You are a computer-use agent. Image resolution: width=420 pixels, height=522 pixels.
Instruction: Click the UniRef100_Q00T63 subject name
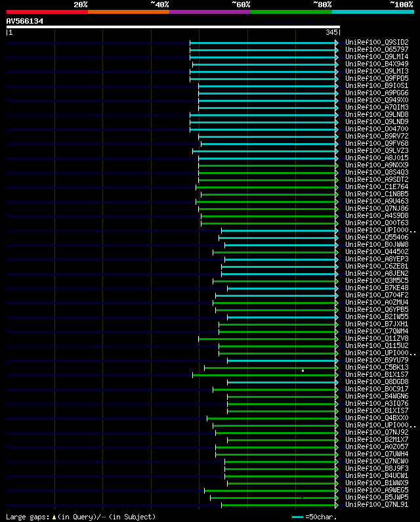pyautogui.click(x=377, y=223)
